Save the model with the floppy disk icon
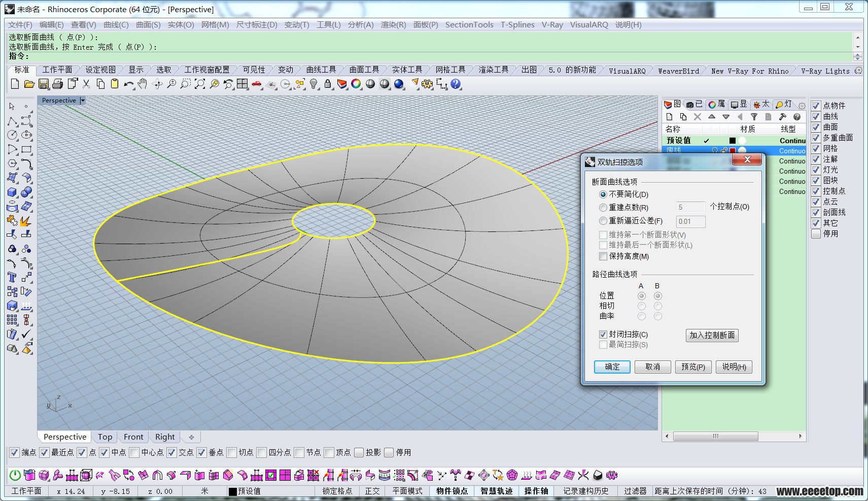Image resolution: width=868 pixels, height=501 pixels. point(44,84)
